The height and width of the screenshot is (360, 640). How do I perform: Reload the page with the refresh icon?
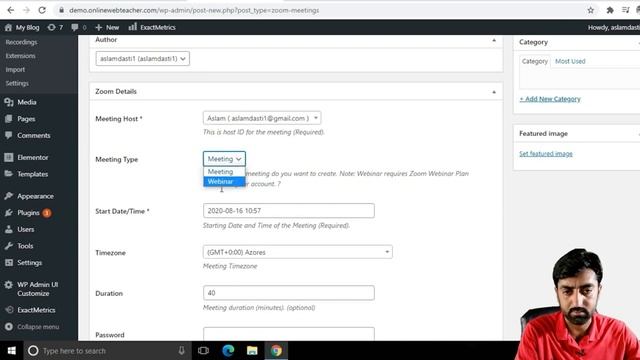(42, 10)
